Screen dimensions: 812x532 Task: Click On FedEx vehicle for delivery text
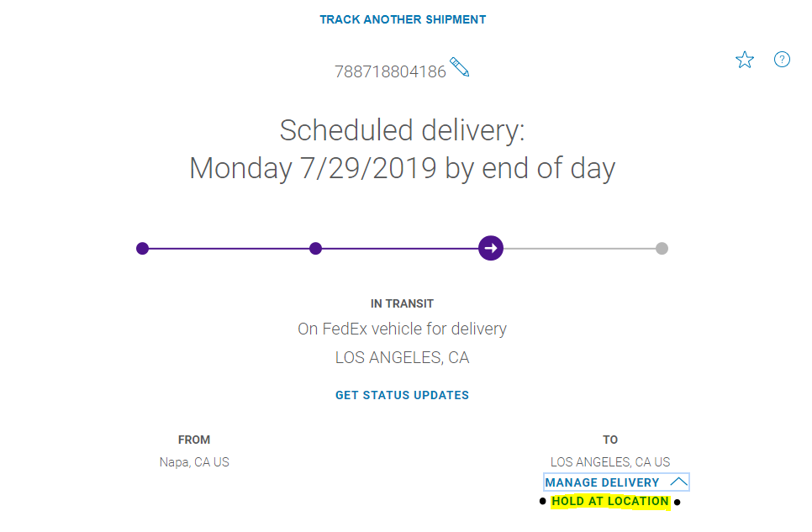pyautogui.click(x=403, y=329)
